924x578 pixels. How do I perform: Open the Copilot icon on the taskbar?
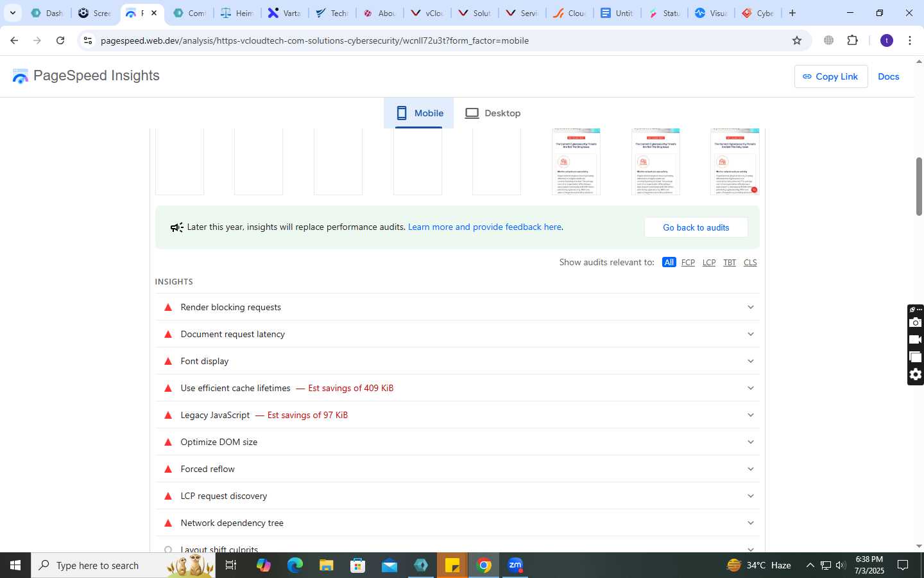(264, 565)
